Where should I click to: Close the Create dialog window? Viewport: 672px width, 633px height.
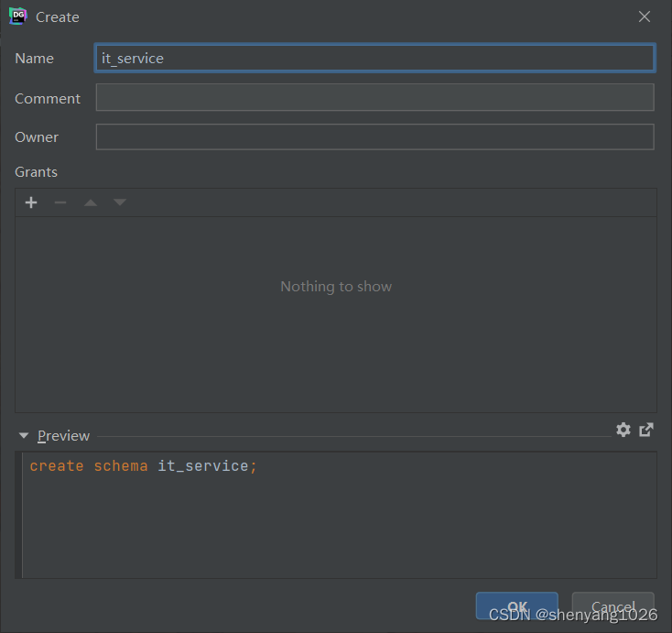point(645,16)
